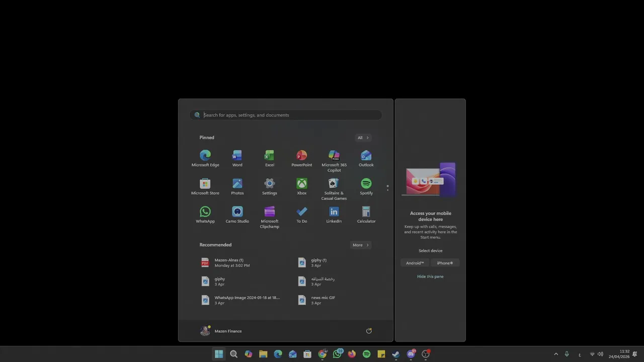This screenshot has width=644, height=362.
Task: Launch Spotify from the pinned section
Action: click(366, 187)
